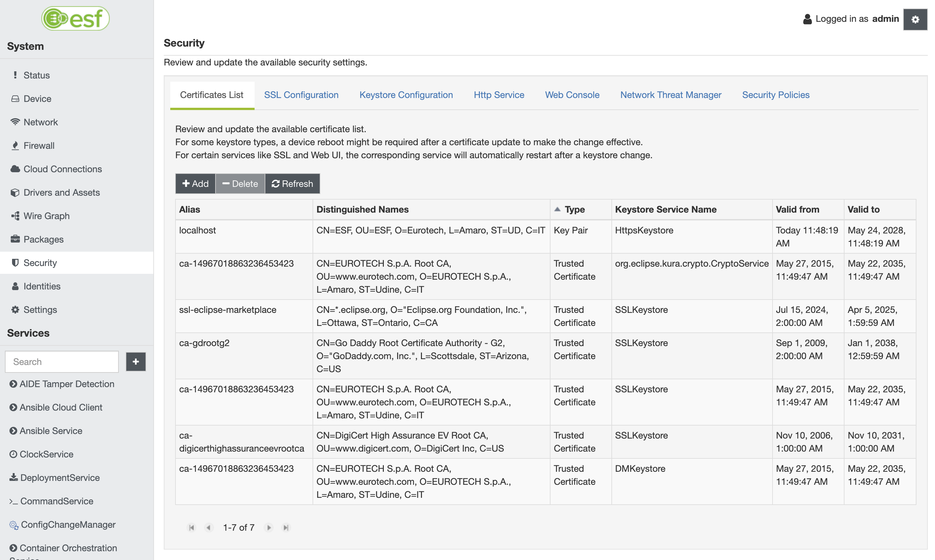The width and height of the screenshot is (935, 560).
Task: Open the Keystore Configuration tab
Action: 406,95
